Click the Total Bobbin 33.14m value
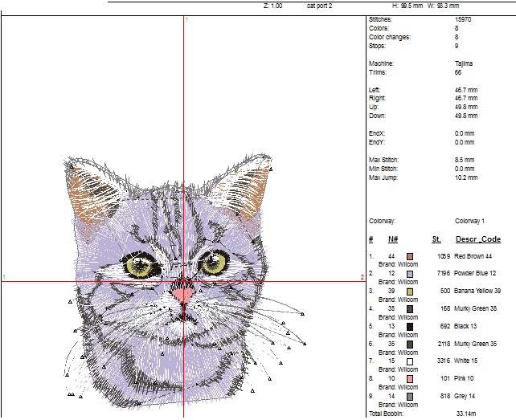Image resolution: width=516 pixels, height=420 pixels. [x=467, y=414]
